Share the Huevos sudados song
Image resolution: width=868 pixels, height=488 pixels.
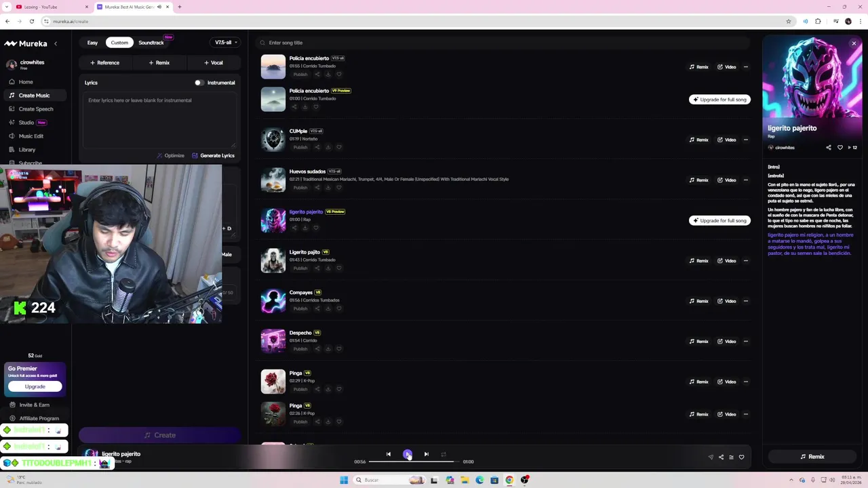coord(317,188)
